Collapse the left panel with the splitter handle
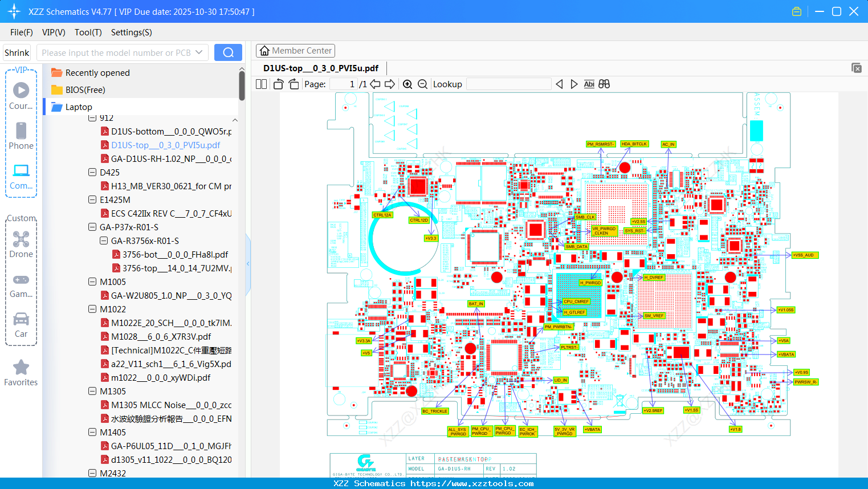The width and height of the screenshot is (868, 489). tap(248, 264)
